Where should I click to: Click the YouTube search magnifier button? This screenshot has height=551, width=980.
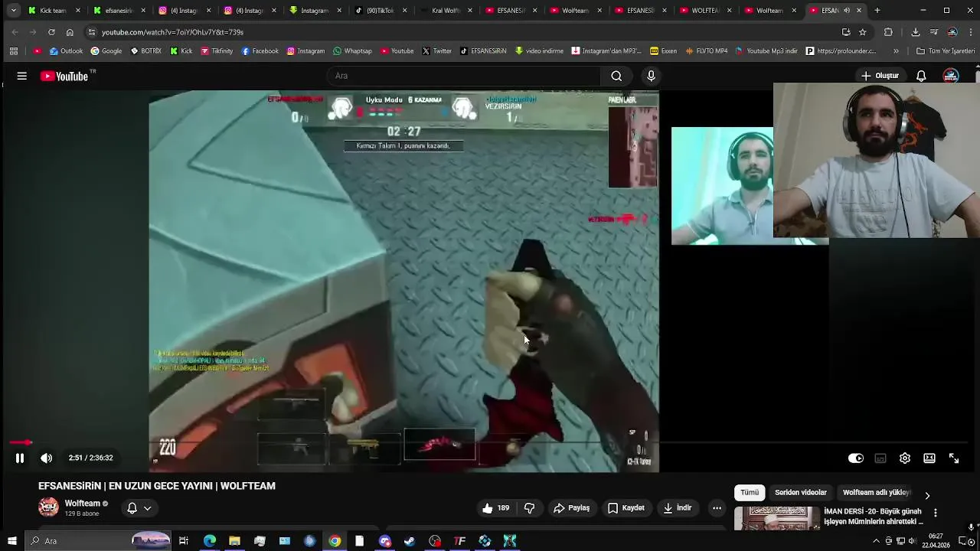(616, 76)
